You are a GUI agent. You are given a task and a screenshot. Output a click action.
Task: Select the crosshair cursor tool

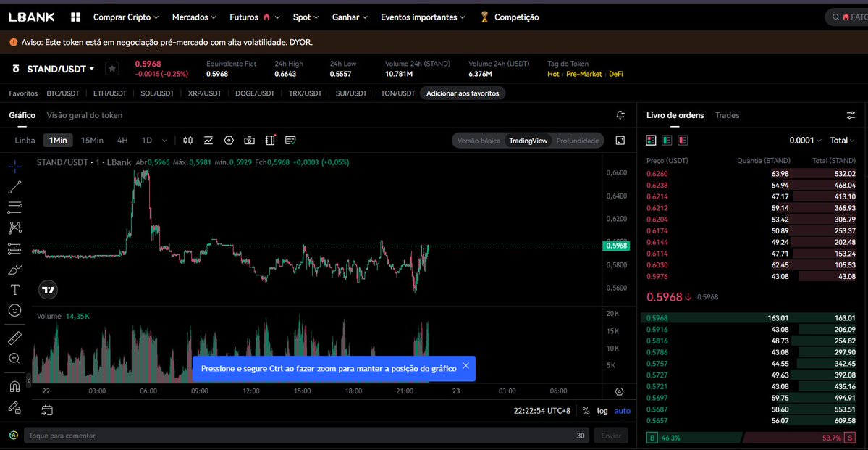click(15, 166)
